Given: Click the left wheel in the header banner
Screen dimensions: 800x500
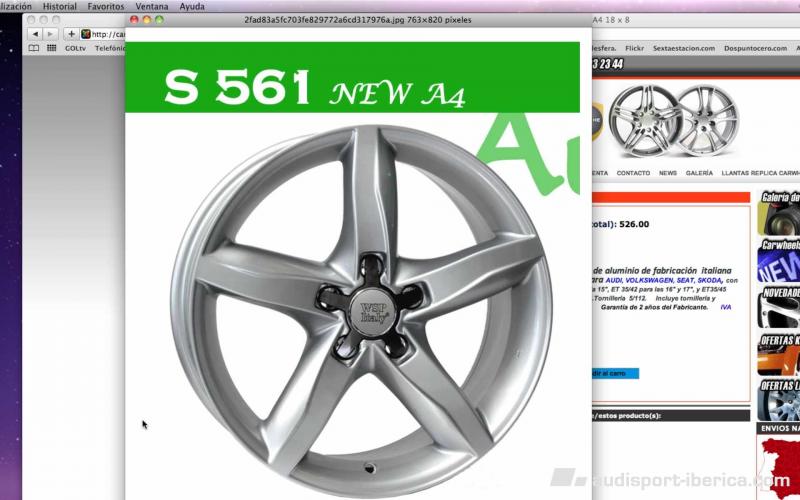Looking at the screenshot, I should (644, 120).
